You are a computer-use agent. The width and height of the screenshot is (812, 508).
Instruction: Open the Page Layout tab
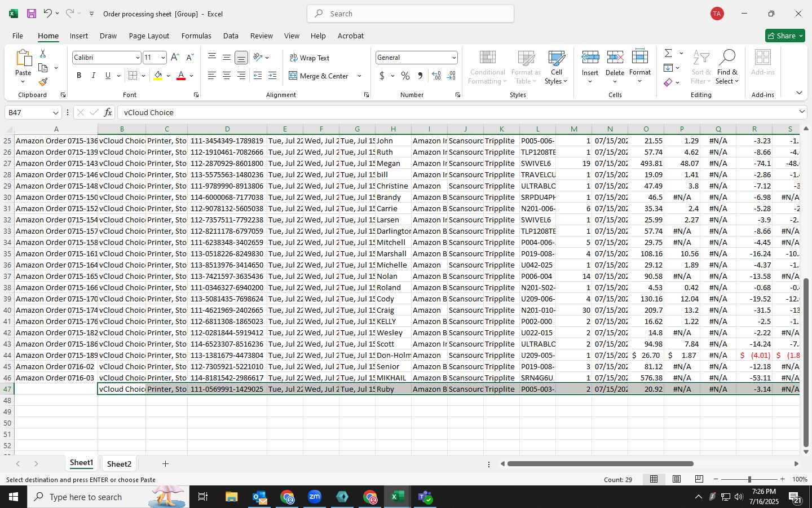point(149,36)
